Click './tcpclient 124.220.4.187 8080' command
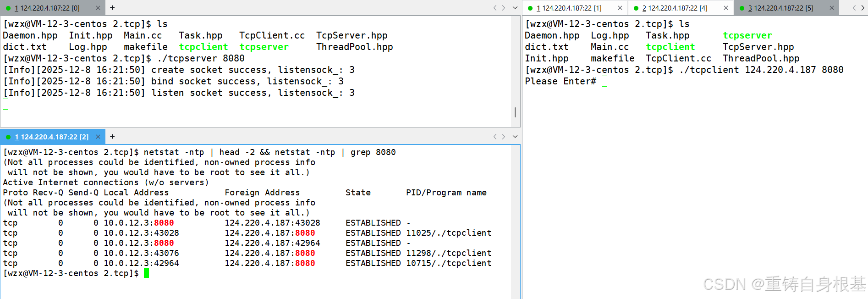The width and height of the screenshot is (868, 299). coord(761,70)
